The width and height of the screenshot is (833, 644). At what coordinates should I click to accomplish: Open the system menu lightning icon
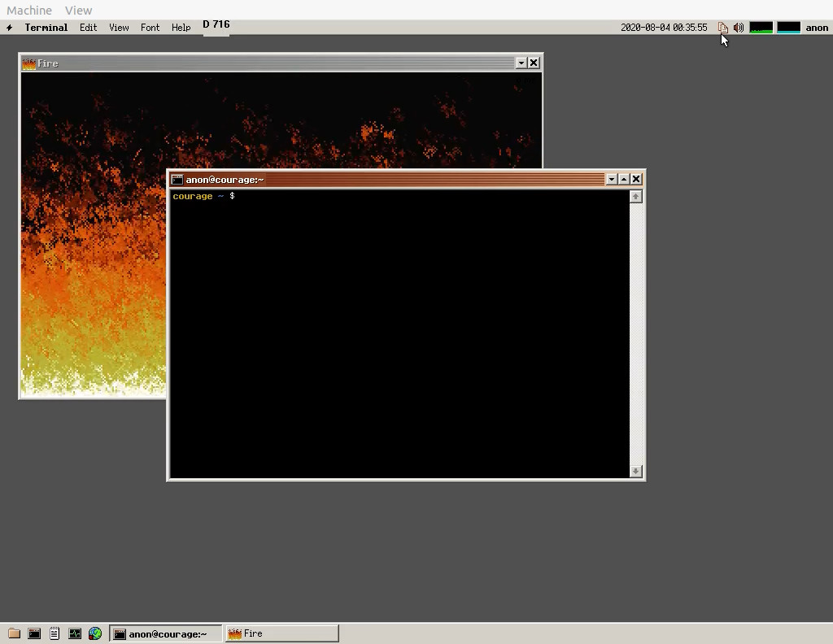pos(10,28)
